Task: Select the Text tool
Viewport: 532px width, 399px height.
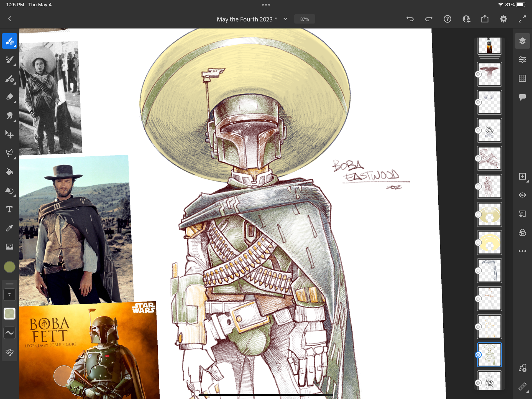Action: [10, 209]
